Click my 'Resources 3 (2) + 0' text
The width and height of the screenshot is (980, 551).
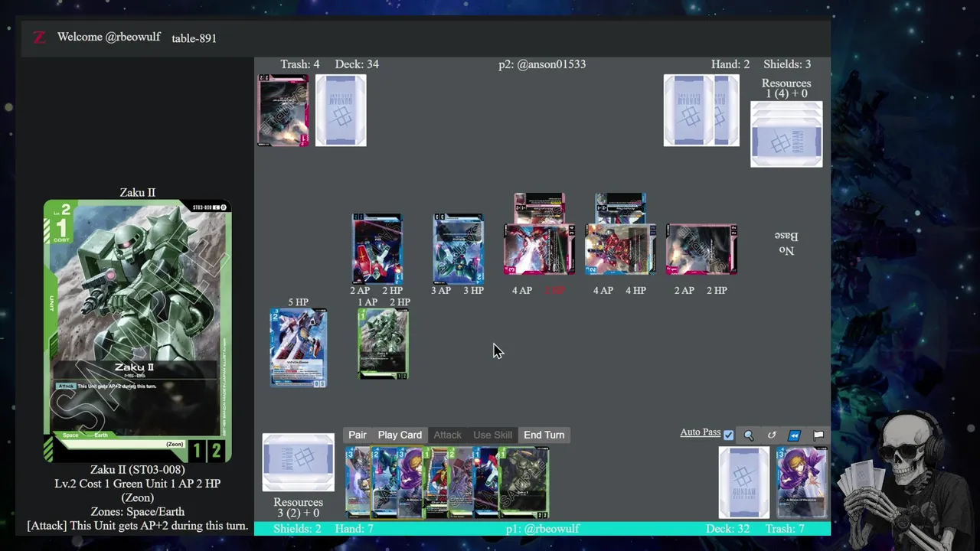coord(298,507)
